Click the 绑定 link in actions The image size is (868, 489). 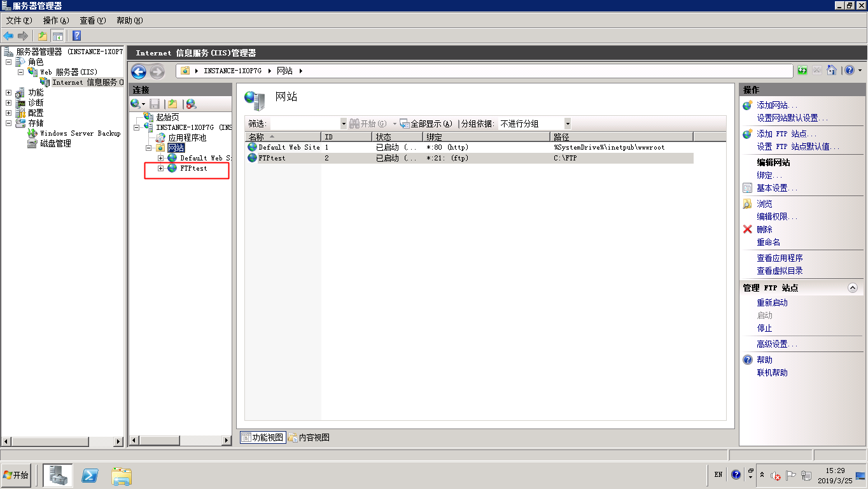(769, 175)
